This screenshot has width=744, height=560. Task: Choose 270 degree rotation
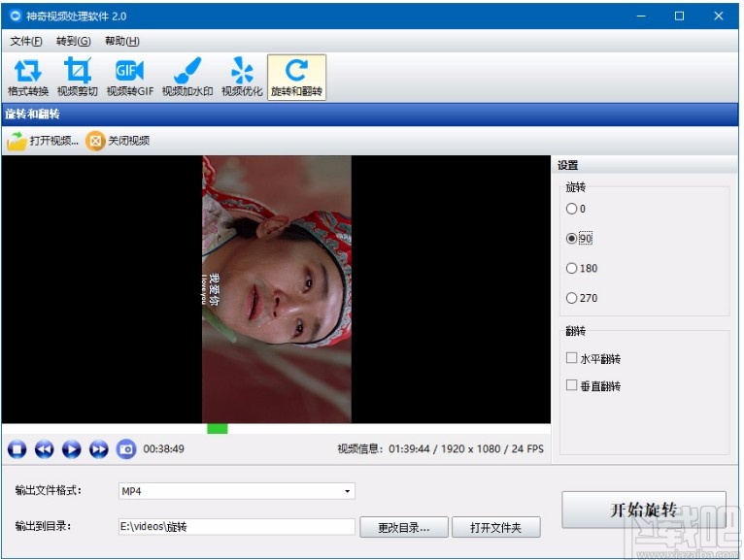[571, 298]
